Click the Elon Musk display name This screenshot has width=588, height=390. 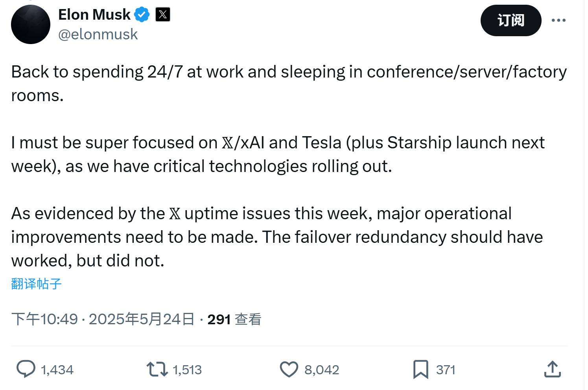tap(94, 15)
